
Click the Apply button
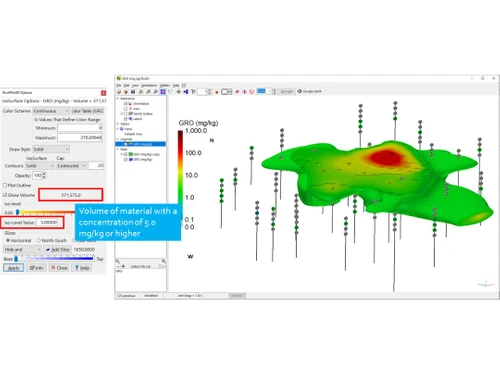(x=14, y=268)
